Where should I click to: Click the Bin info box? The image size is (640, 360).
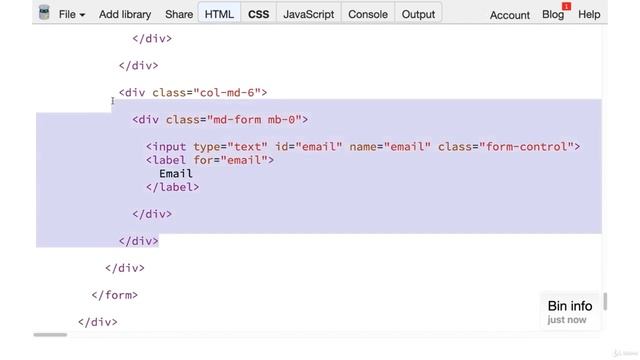point(570,312)
